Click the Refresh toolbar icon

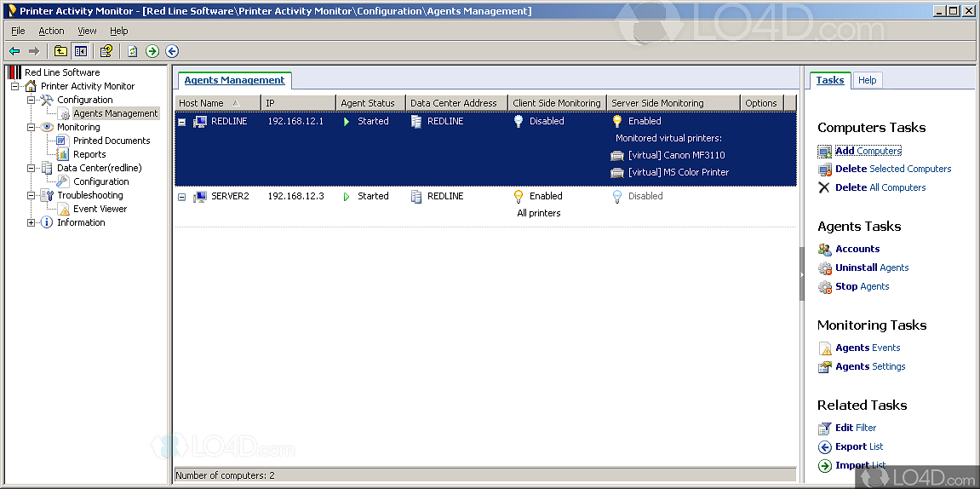pyautogui.click(x=133, y=51)
